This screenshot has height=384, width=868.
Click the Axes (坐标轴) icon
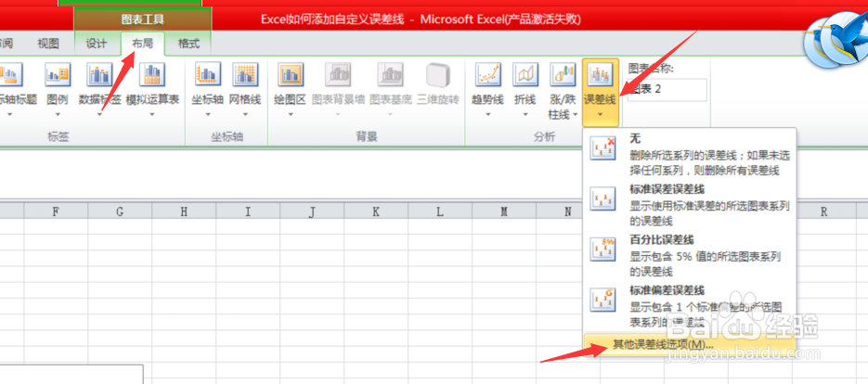pyautogui.click(x=208, y=74)
